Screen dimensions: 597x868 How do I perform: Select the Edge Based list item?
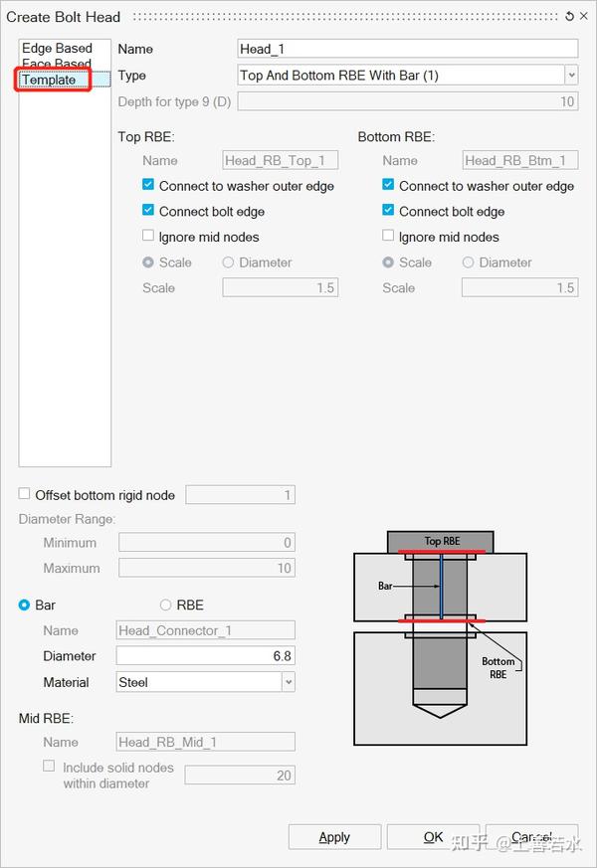pyautogui.click(x=57, y=48)
